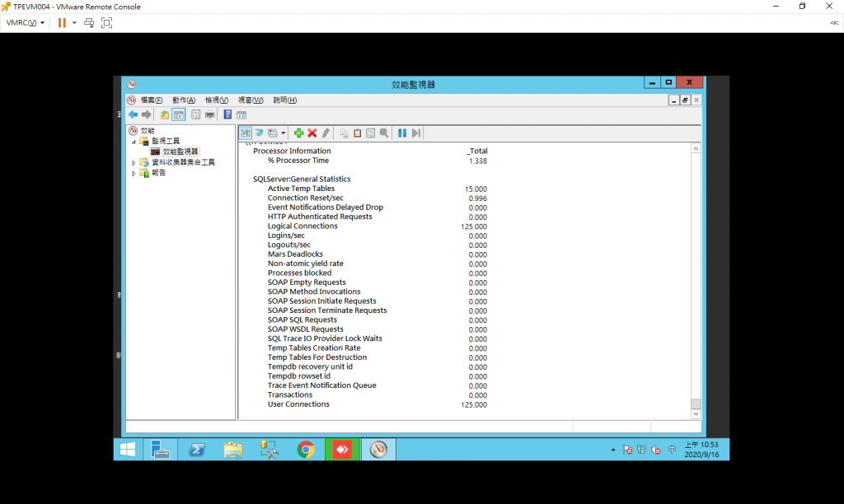Screen dimensions: 844x504
Task: Expand the 資料收集器集合工具 node
Action: (x=134, y=162)
